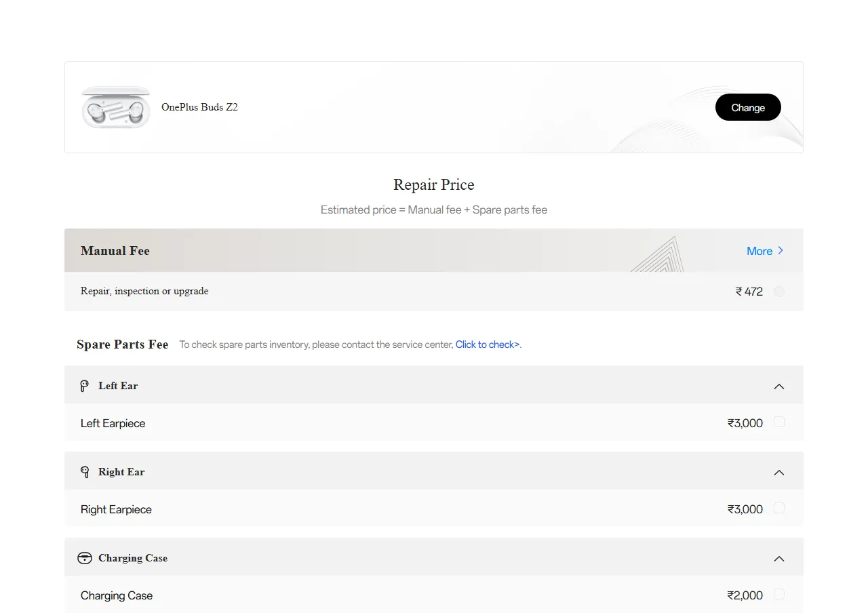
Task: Click the Right Ear earbud icon
Action: [x=85, y=472]
